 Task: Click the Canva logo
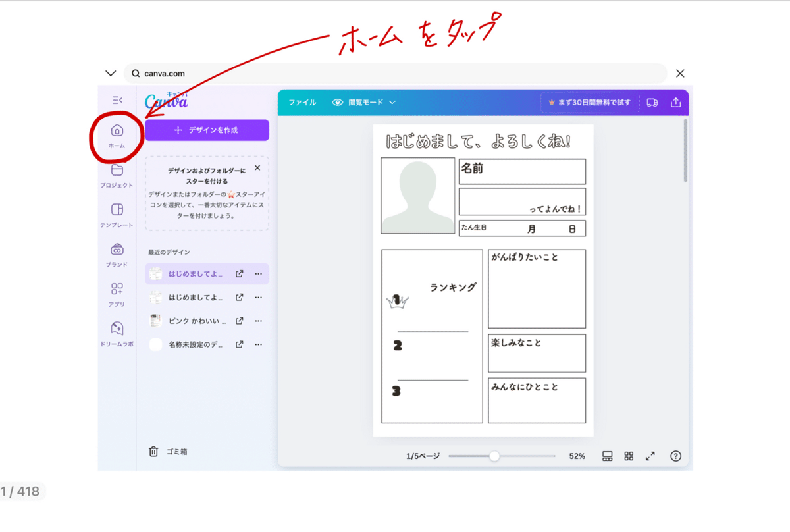[166, 101]
